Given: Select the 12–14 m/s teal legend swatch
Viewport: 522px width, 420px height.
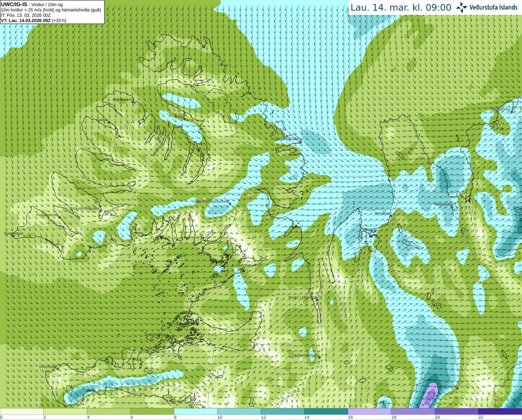Looking at the screenshot, I should [283, 411].
